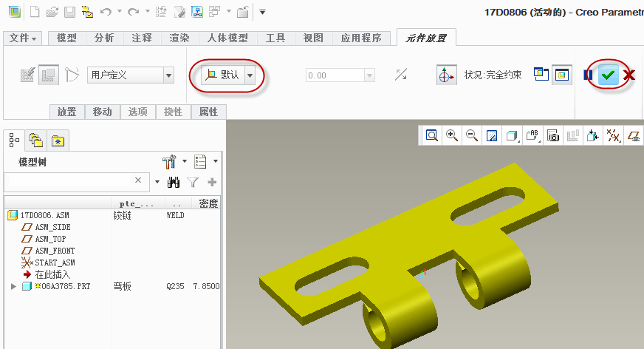
Task: Expand the quick access toolbar customize arrow
Action: coord(262,12)
